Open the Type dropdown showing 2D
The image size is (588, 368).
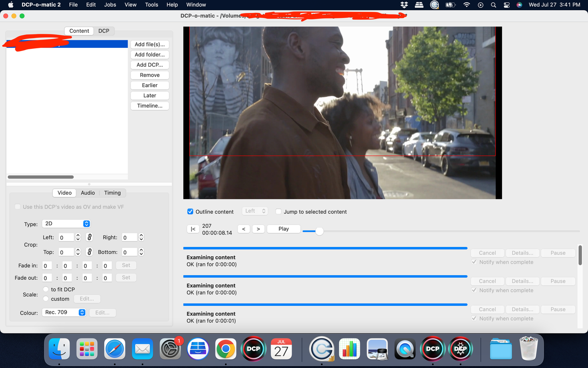tap(66, 224)
